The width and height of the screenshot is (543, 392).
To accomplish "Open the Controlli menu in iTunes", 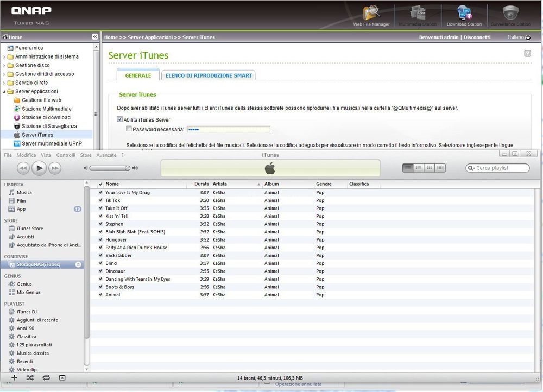I will tap(66, 155).
